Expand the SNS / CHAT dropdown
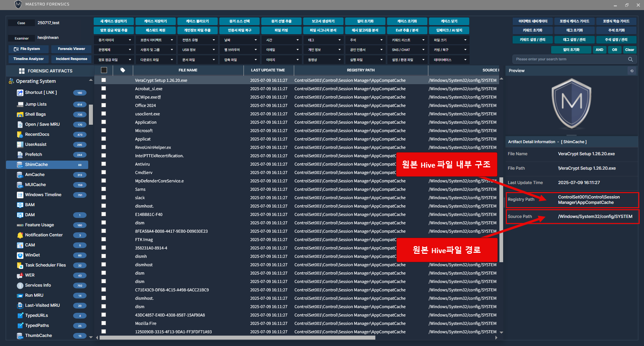 tap(408, 50)
